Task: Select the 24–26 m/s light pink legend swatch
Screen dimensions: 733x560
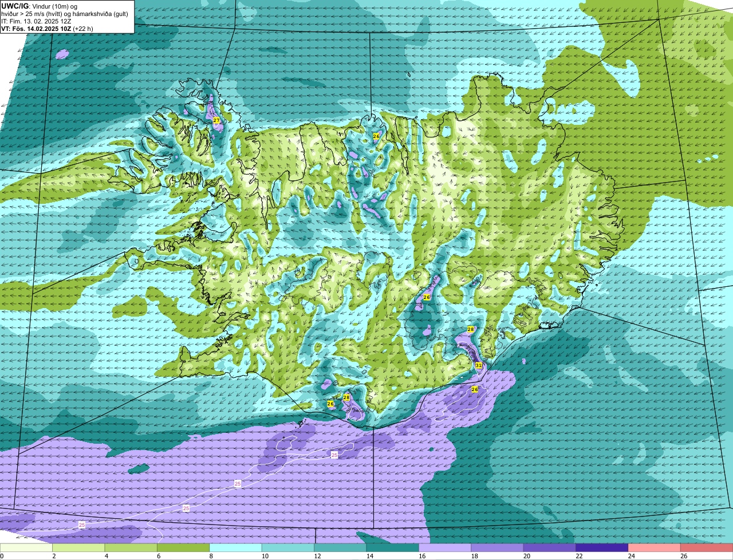Action: click(655, 548)
